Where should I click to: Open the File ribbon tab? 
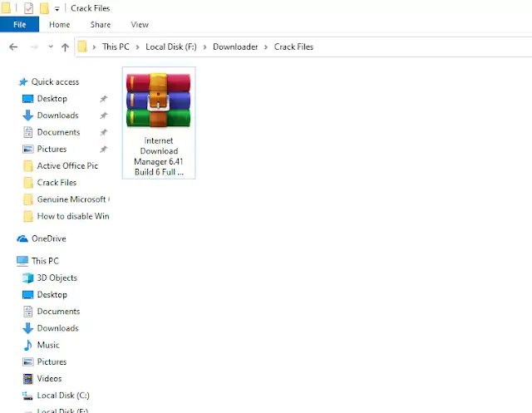(19, 24)
